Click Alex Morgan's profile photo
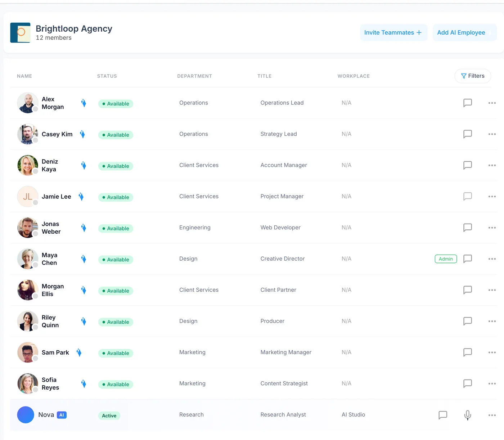The height and width of the screenshot is (440, 504). coord(28,103)
